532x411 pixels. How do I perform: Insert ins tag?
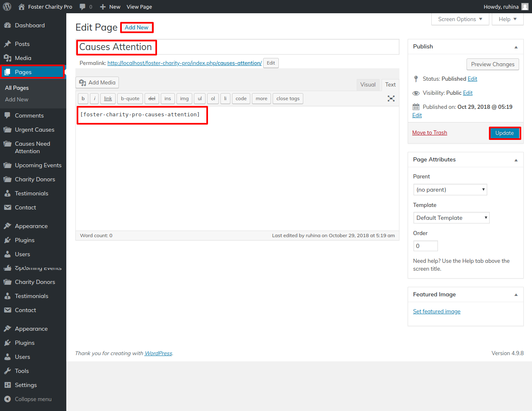[167, 99]
